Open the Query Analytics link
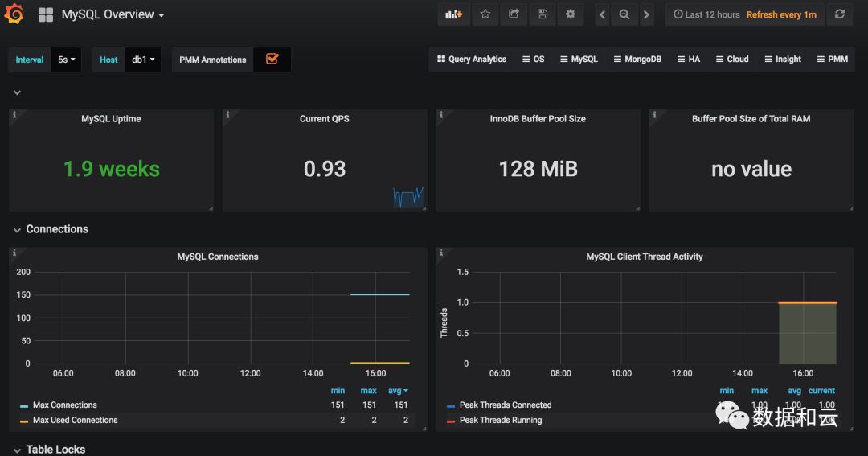The width and height of the screenshot is (868, 456). [472, 60]
